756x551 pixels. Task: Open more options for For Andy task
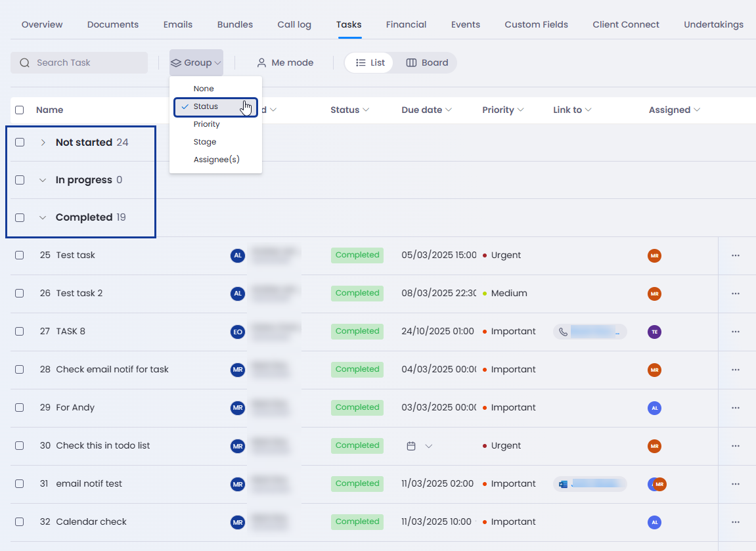click(735, 408)
